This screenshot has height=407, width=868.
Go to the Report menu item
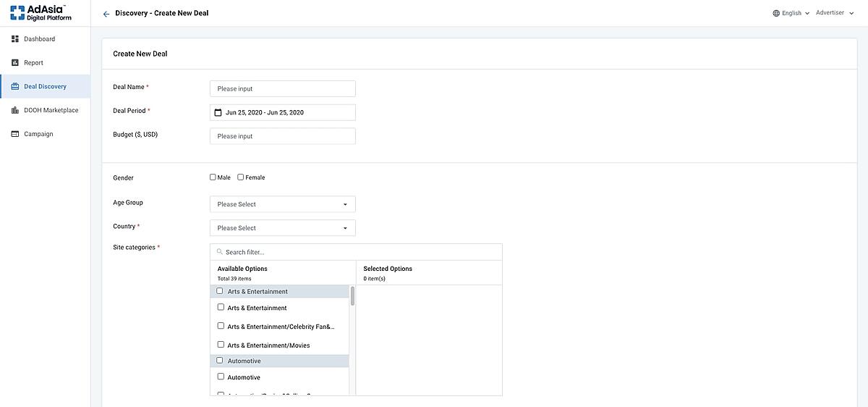(x=33, y=63)
